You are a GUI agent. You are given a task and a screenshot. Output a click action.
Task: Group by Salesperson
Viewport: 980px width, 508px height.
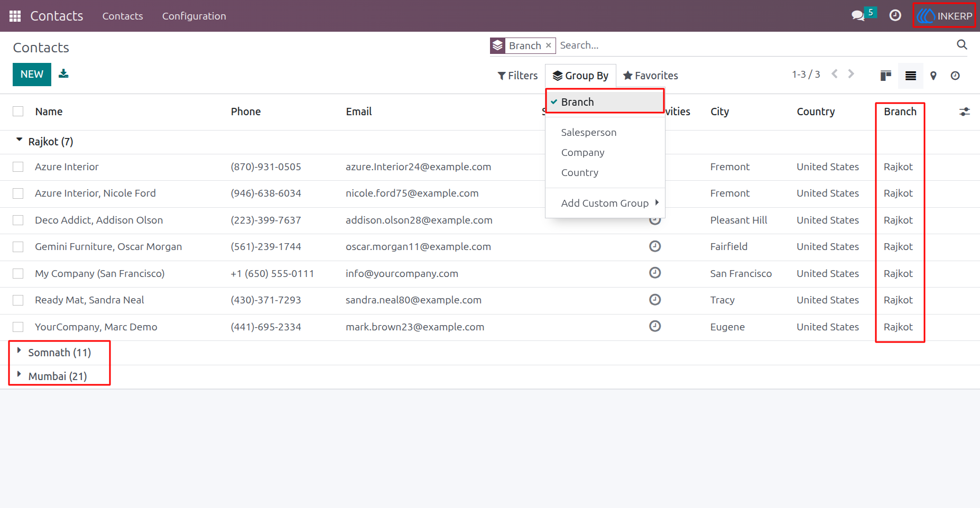pos(605,132)
